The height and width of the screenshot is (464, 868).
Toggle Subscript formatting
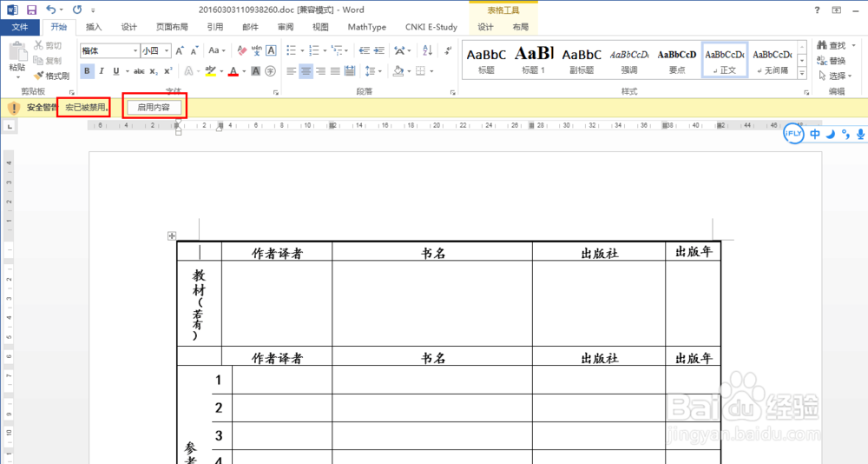pos(154,71)
